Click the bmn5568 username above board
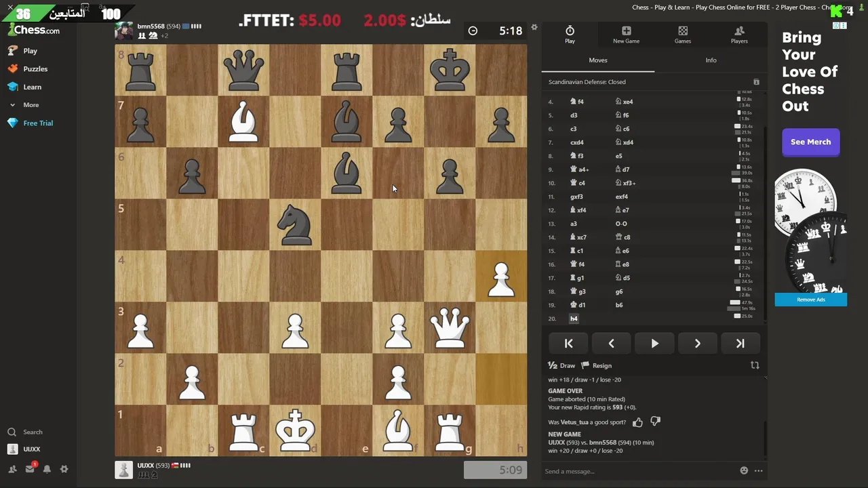Screen dimensions: 868x488 [x=151, y=26]
